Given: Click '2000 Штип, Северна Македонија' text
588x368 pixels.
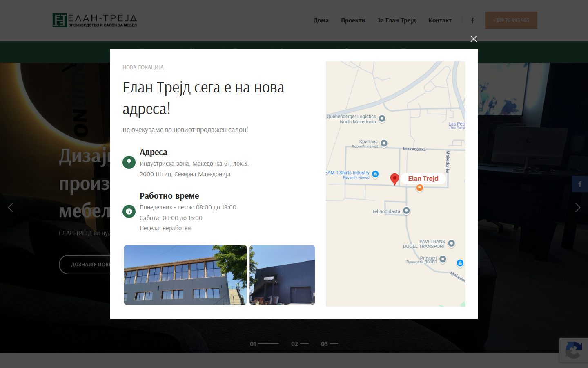Looking at the screenshot, I should click(185, 174).
